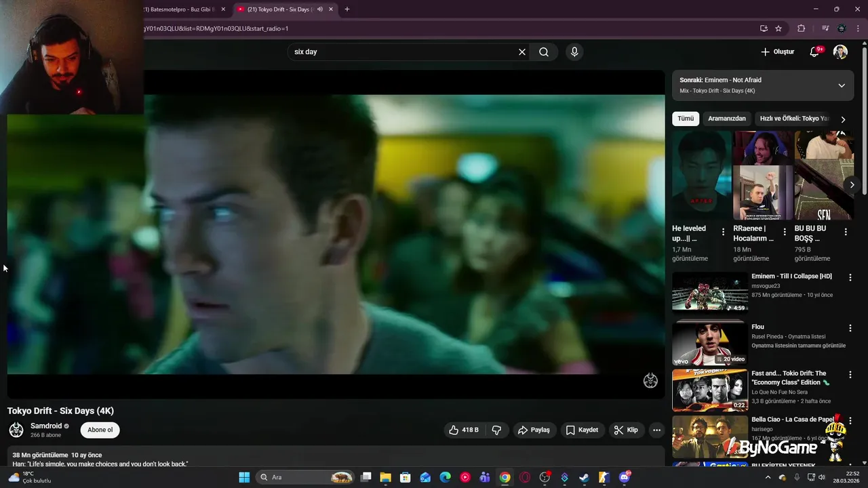The width and height of the screenshot is (868, 488).
Task: Open Chrome media controls icon
Action: [825, 28]
